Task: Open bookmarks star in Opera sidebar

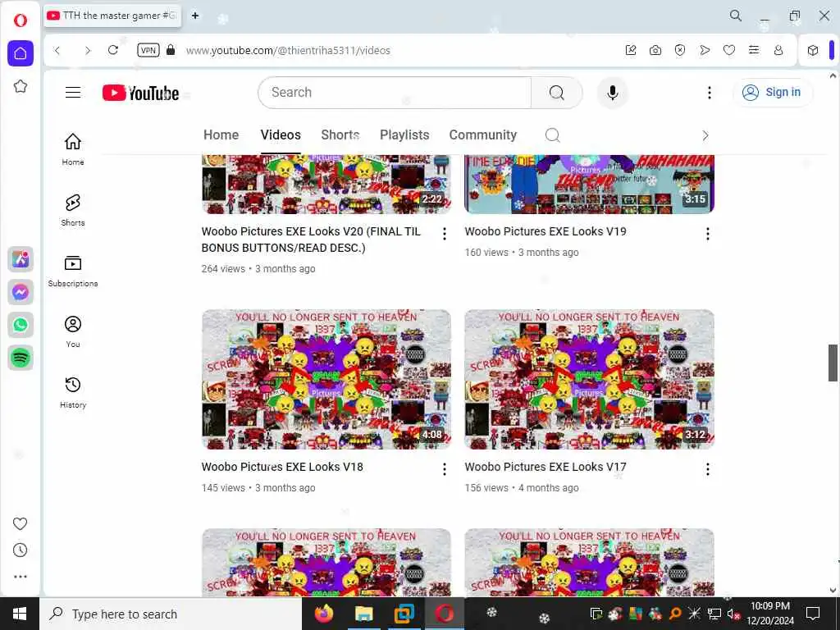Action: [x=21, y=86]
